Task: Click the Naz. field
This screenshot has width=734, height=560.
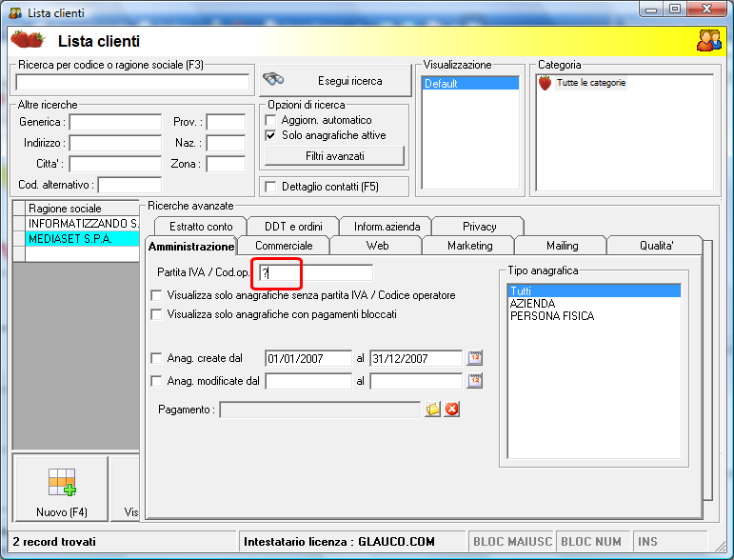Action: tap(226, 143)
